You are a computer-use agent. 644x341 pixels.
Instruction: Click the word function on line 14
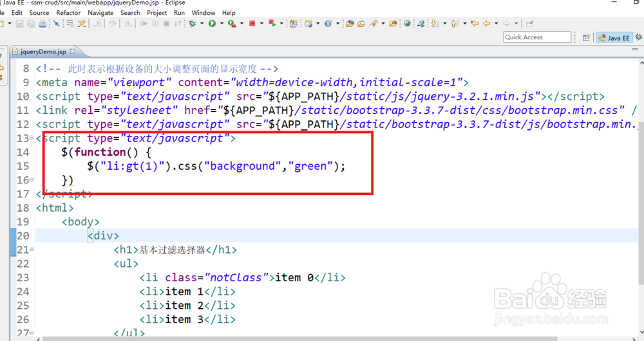point(100,152)
